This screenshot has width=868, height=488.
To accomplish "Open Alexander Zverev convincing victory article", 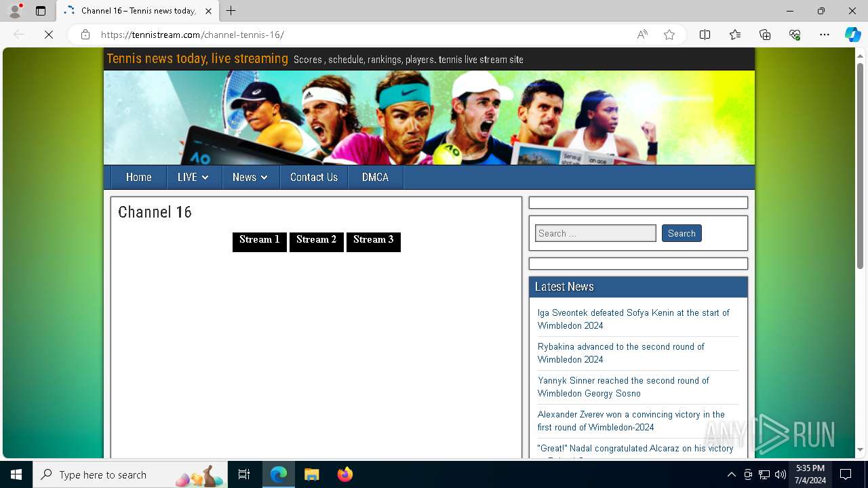I will pyautogui.click(x=631, y=421).
